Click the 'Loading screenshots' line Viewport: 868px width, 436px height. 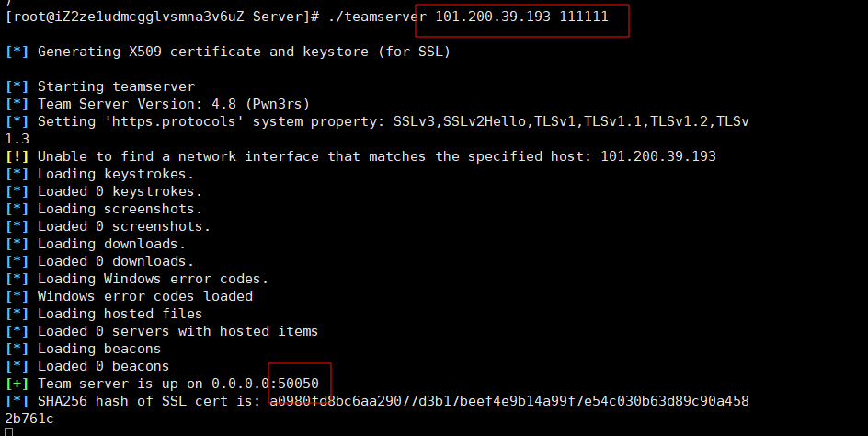tap(120, 209)
